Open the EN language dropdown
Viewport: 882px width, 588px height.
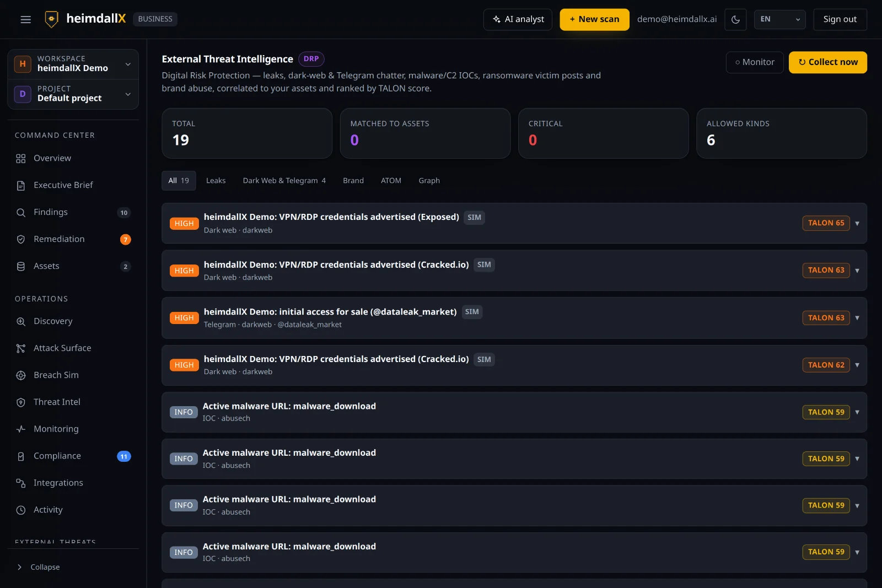click(x=779, y=19)
